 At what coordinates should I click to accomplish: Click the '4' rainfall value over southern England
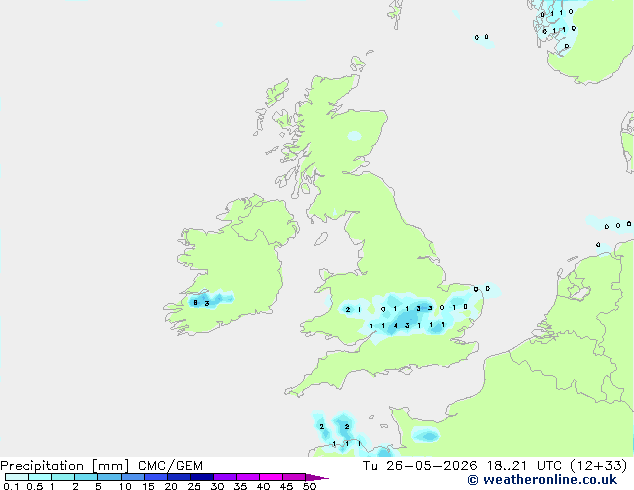pyautogui.click(x=395, y=325)
